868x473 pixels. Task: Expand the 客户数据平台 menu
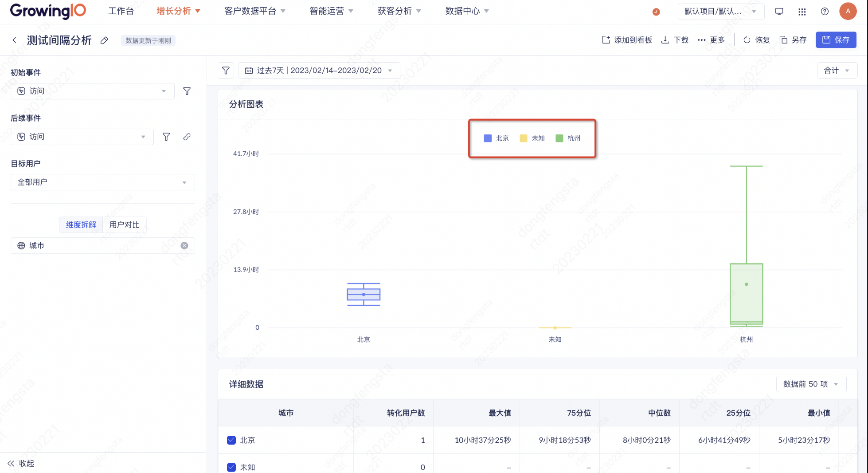(255, 11)
